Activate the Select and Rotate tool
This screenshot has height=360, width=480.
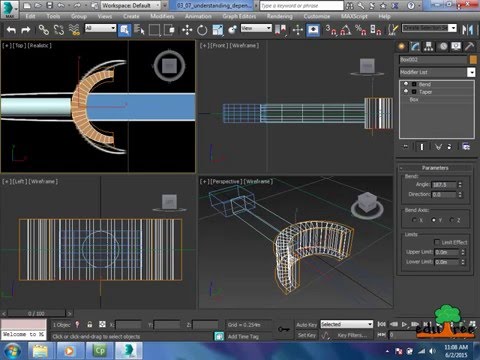[202, 30]
